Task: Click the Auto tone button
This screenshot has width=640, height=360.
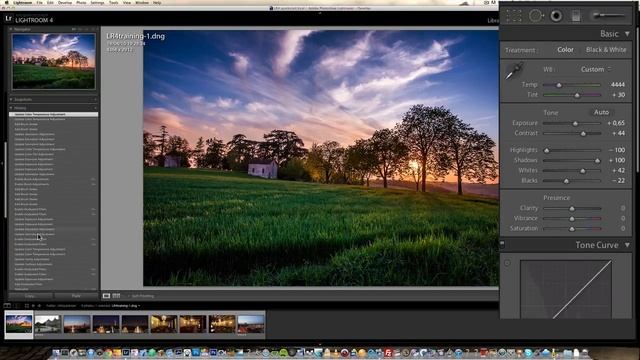Action: tap(601, 112)
